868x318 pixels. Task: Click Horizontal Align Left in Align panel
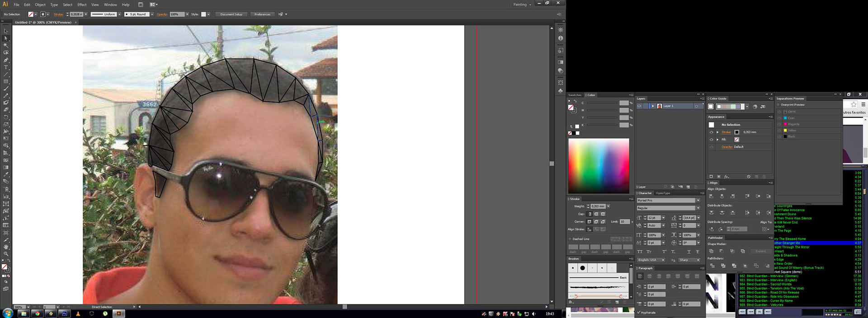(711, 196)
